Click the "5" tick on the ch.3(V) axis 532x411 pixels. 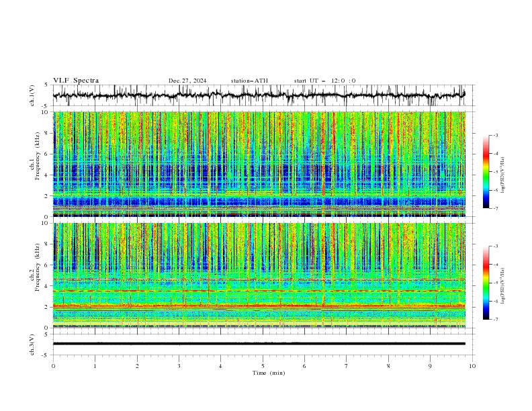point(47,334)
